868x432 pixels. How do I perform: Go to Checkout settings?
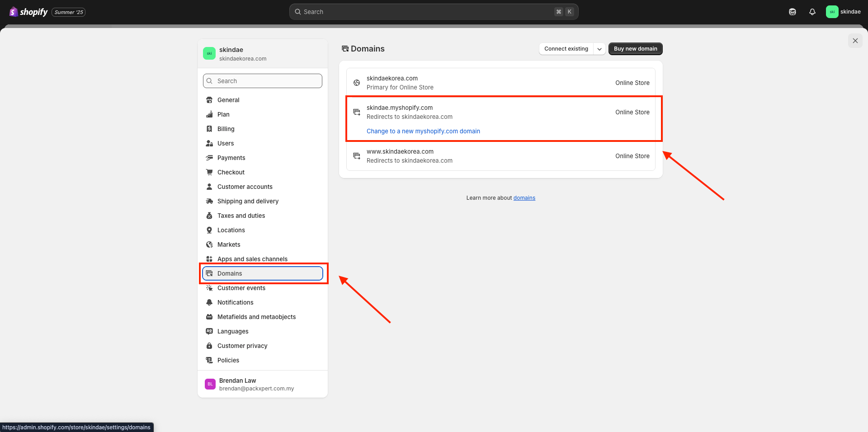click(263, 172)
